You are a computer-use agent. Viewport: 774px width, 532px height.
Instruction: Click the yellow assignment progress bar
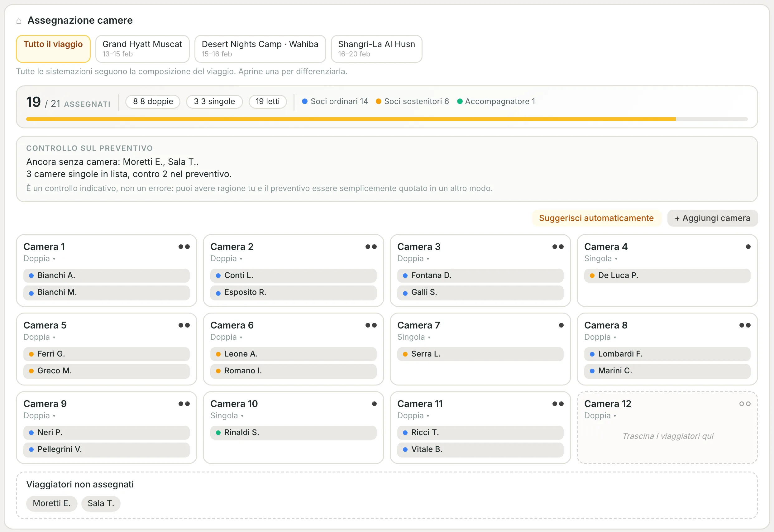386,119
